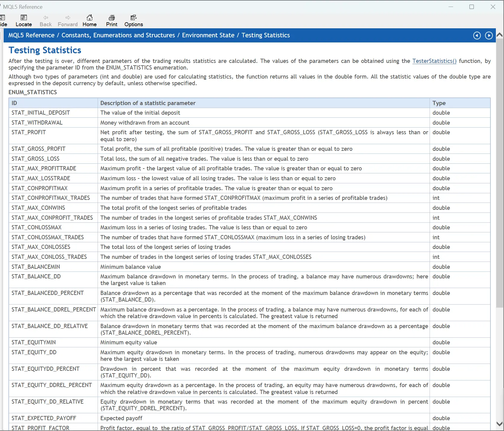
Task: Go to previous topic circle arrow
Action: [477, 36]
